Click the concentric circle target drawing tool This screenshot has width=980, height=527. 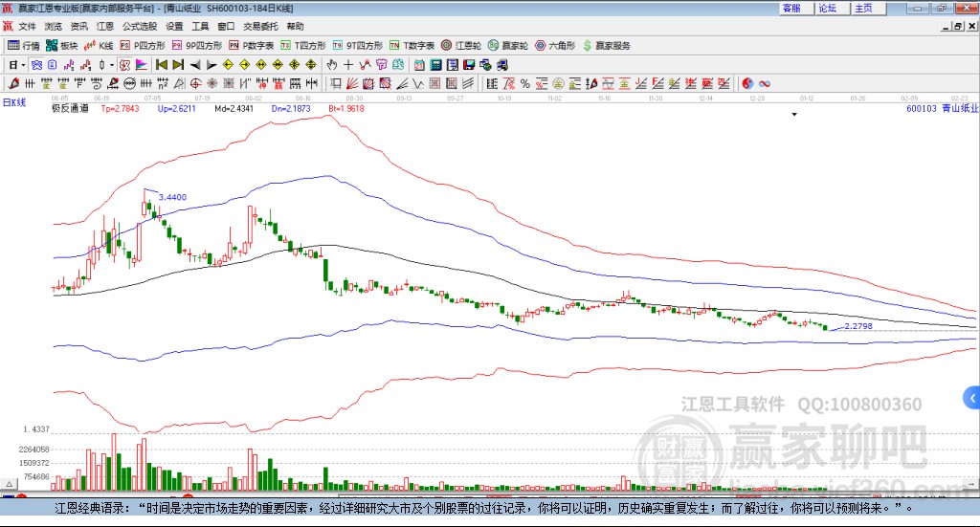click(195, 83)
